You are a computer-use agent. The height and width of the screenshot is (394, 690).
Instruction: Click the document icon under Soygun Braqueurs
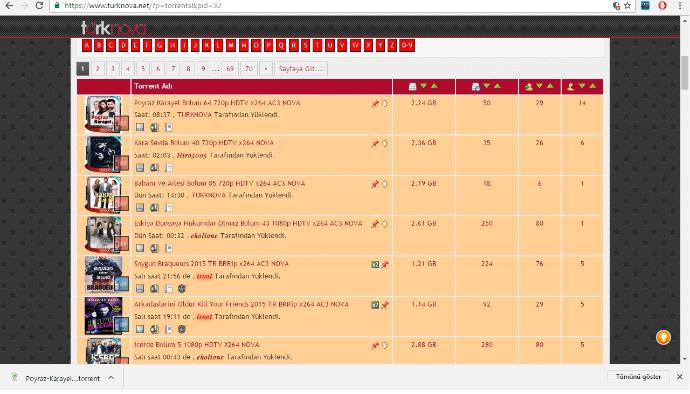pyautogui.click(x=169, y=289)
